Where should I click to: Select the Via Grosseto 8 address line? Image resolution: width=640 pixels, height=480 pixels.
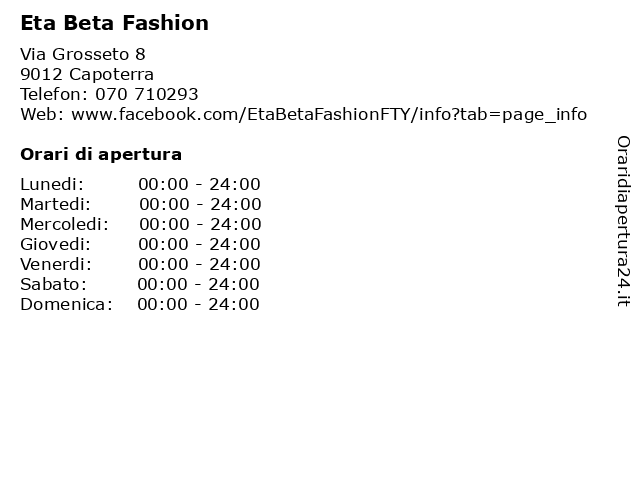click(83, 54)
